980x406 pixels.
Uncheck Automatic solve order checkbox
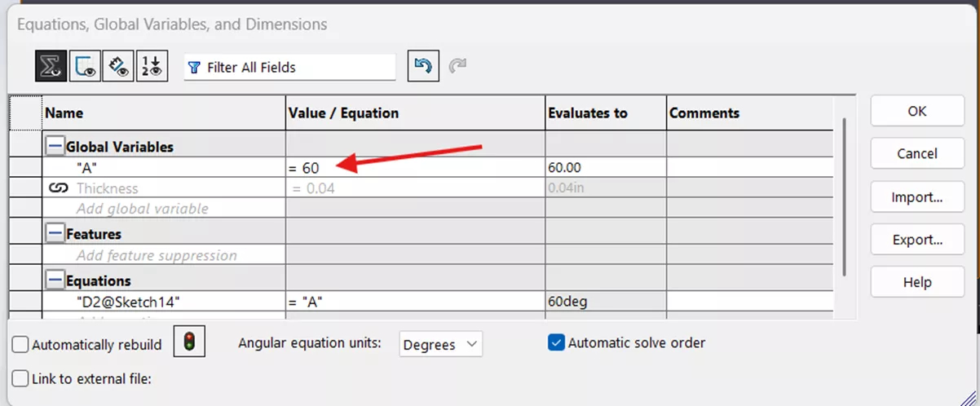[556, 343]
